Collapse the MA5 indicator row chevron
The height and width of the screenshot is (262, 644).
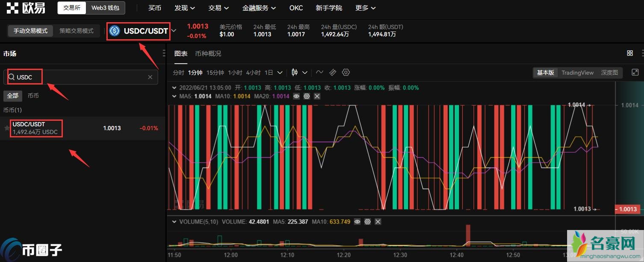174,96
